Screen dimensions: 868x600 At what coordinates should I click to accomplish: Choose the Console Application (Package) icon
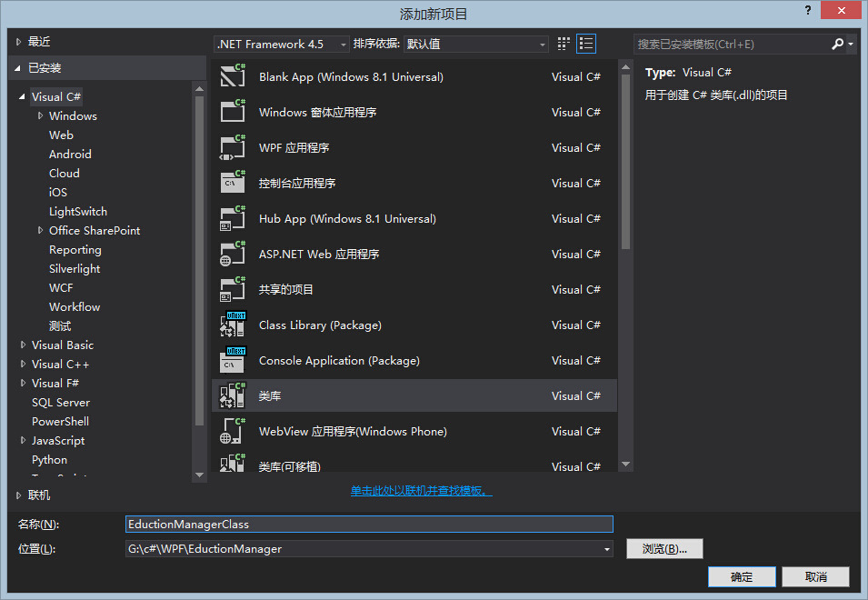[x=233, y=359]
